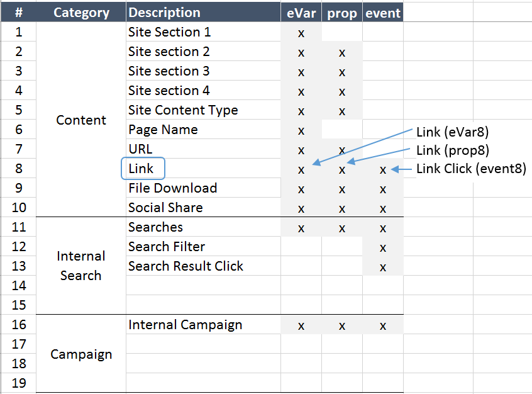Image resolution: width=532 pixels, height=394 pixels.
Task: Select row number 16
Action: (19, 325)
